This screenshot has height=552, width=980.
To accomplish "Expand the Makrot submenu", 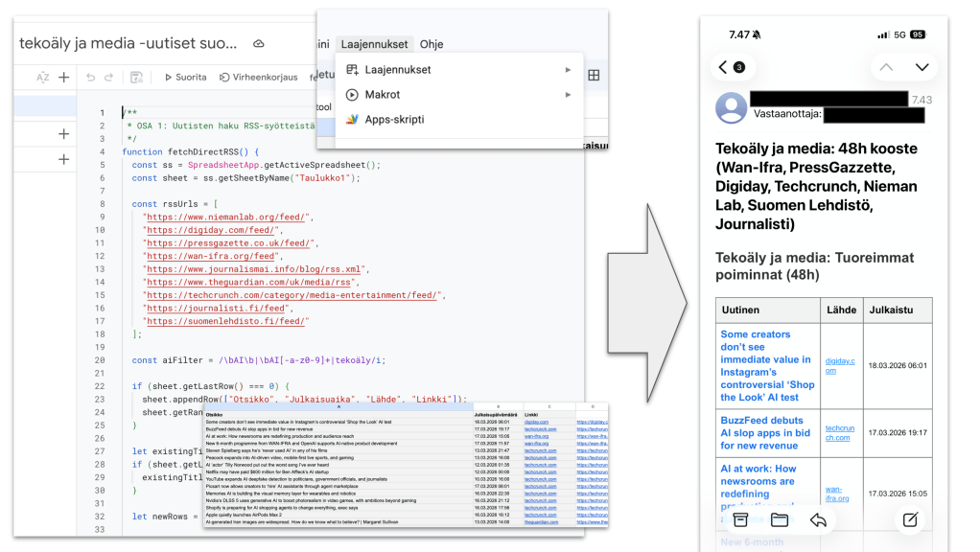I will [x=382, y=95].
